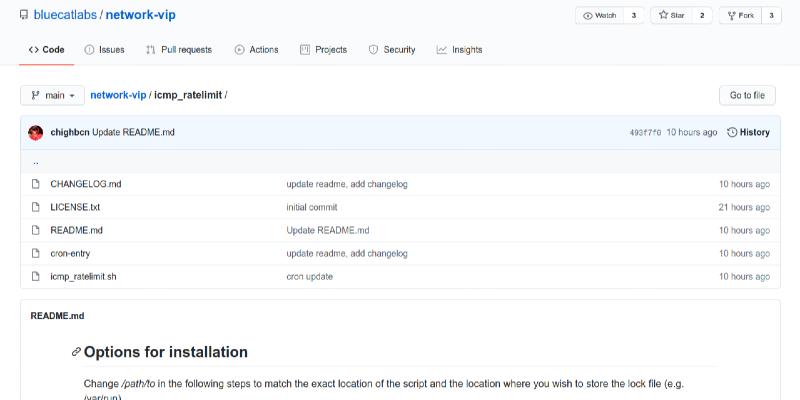This screenshot has width=800, height=400.
Task: Click the anchor link icon beside Options for installation
Action: coord(76,352)
